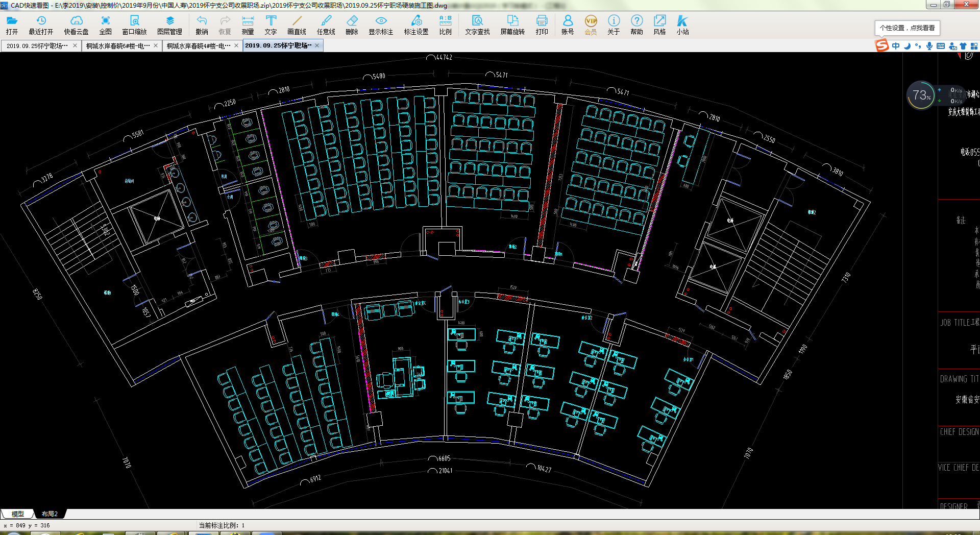Open the recent files (最近打开) list

(41, 25)
